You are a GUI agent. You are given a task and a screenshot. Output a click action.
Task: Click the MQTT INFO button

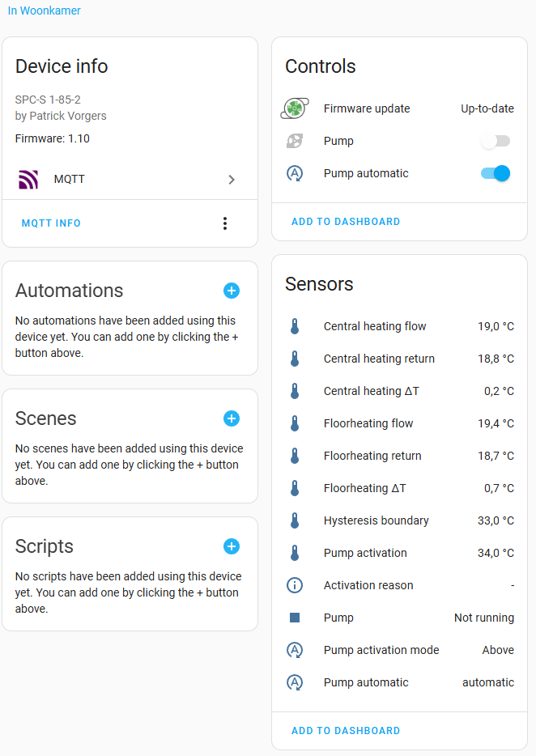click(51, 223)
